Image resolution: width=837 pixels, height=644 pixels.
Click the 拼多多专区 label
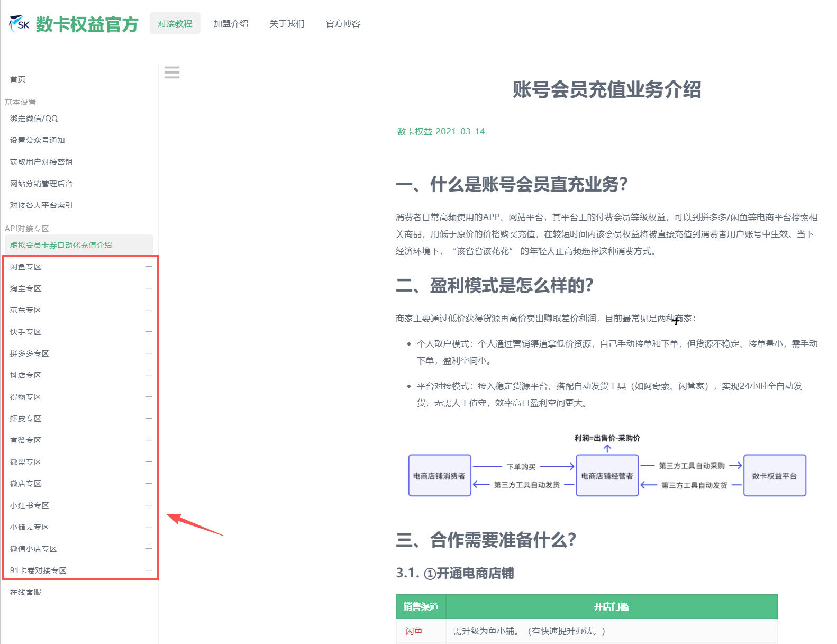point(30,353)
